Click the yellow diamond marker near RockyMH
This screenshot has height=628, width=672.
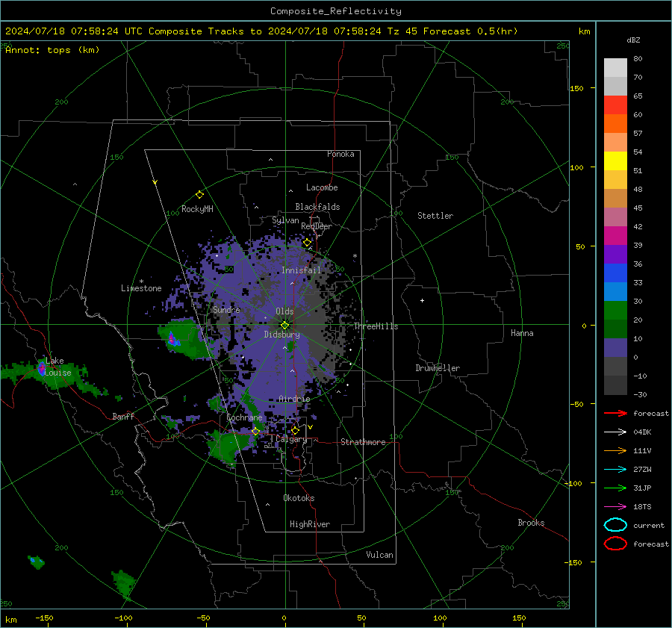[x=199, y=195]
